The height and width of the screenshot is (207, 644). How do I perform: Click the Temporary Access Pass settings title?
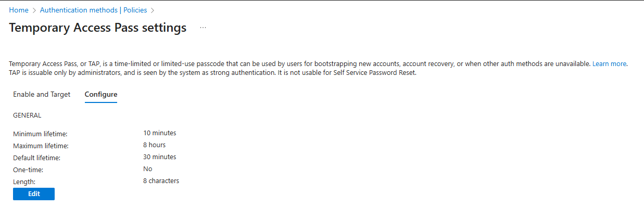click(x=98, y=28)
